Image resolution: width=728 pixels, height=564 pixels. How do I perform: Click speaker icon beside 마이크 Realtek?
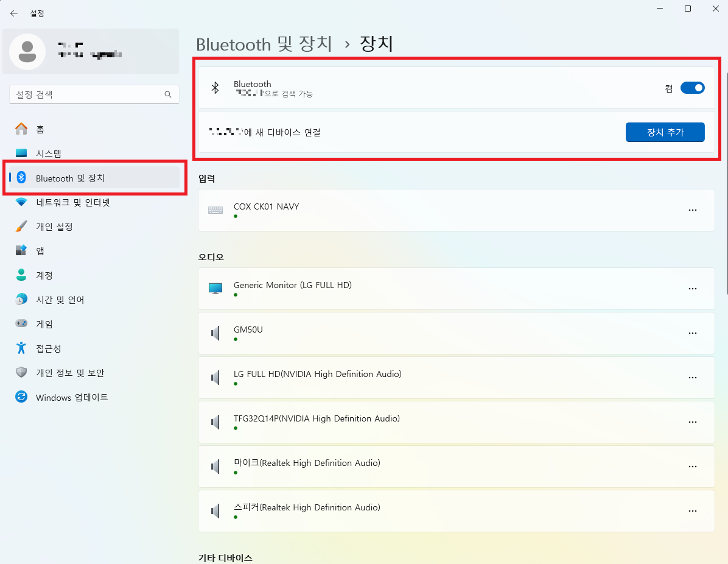click(215, 467)
